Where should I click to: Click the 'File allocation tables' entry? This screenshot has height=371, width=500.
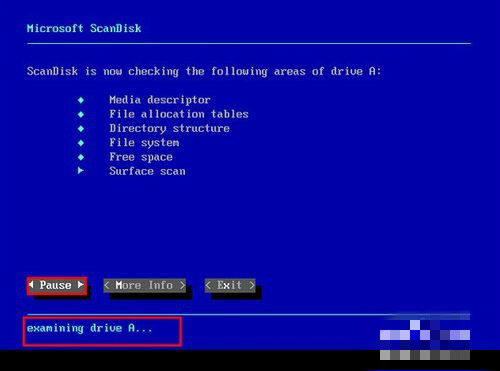click(179, 114)
